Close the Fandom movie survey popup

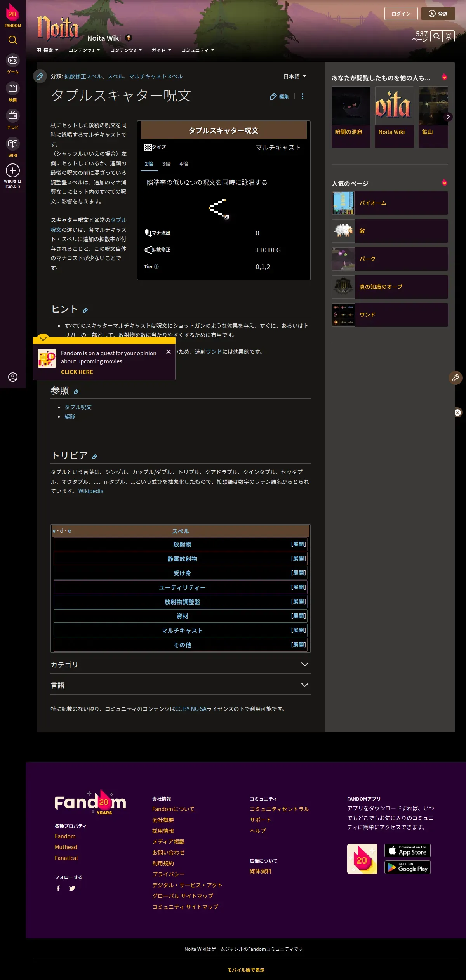(x=169, y=352)
